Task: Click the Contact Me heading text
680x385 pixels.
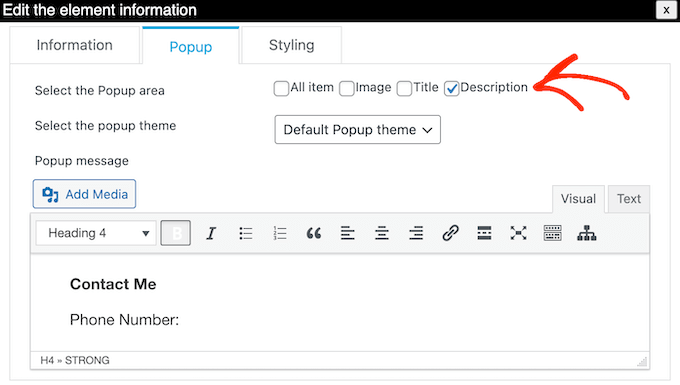Action: pos(113,284)
